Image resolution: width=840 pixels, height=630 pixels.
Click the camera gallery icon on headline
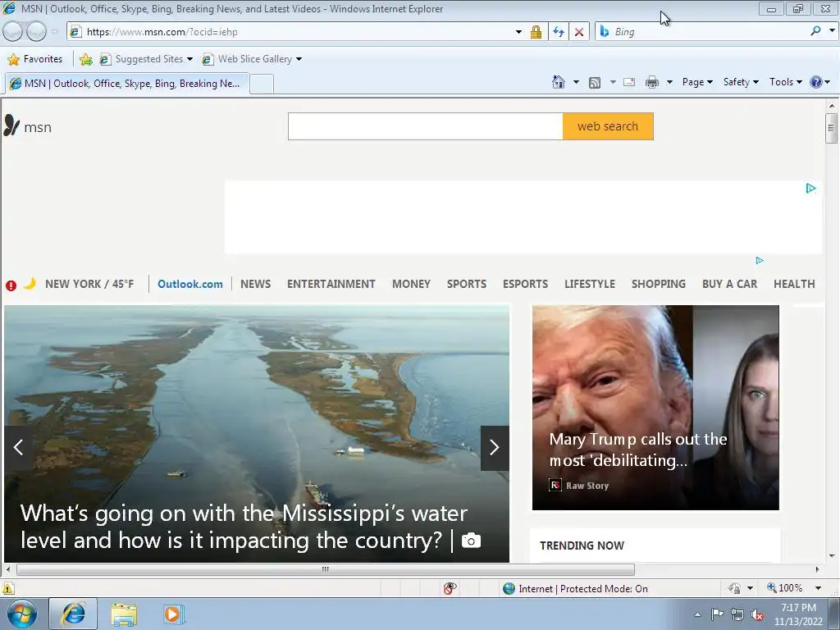[471, 540]
